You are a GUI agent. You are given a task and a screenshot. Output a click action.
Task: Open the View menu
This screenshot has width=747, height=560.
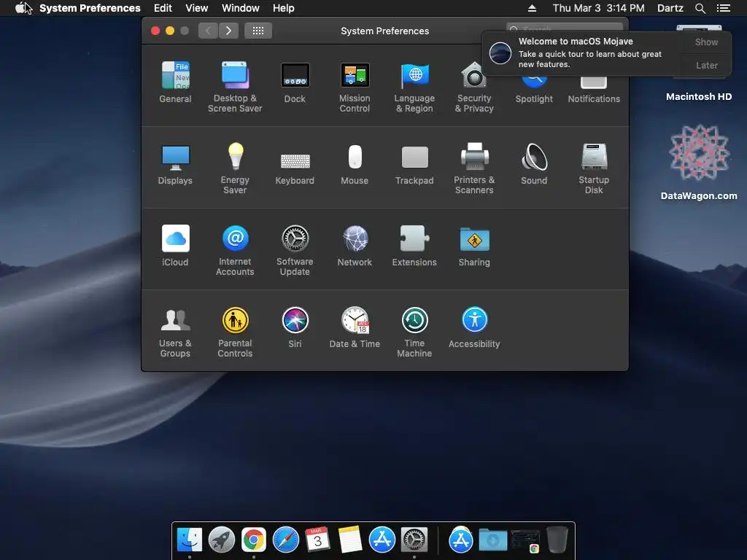pos(197,8)
